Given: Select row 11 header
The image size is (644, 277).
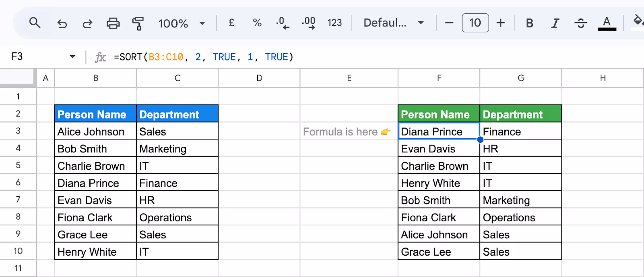Looking at the screenshot, I should (18, 268).
